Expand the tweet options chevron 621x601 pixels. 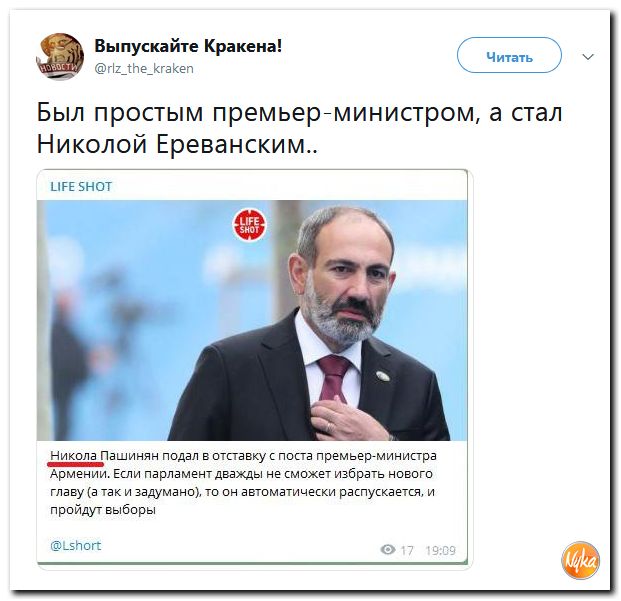[588, 57]
